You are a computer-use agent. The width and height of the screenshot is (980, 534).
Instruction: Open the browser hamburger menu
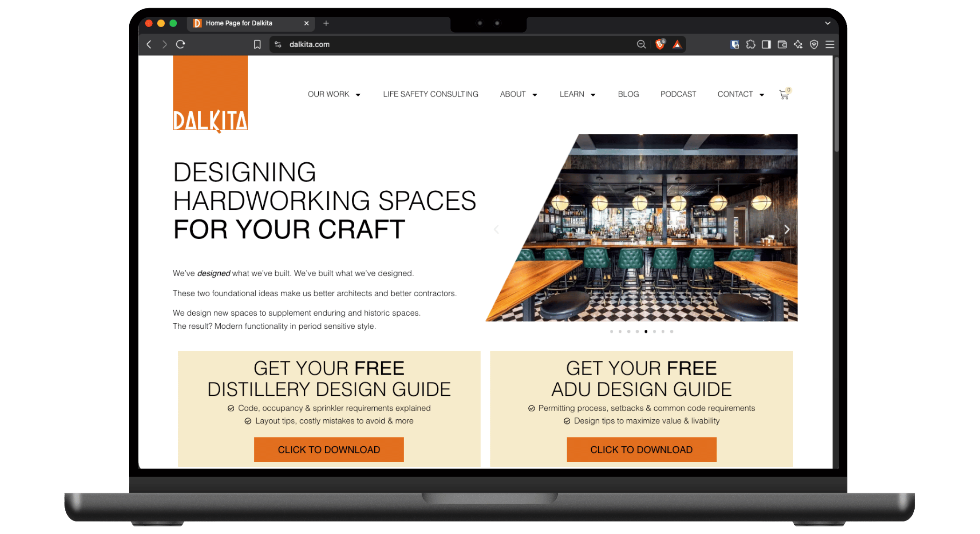tap(830, 44)
